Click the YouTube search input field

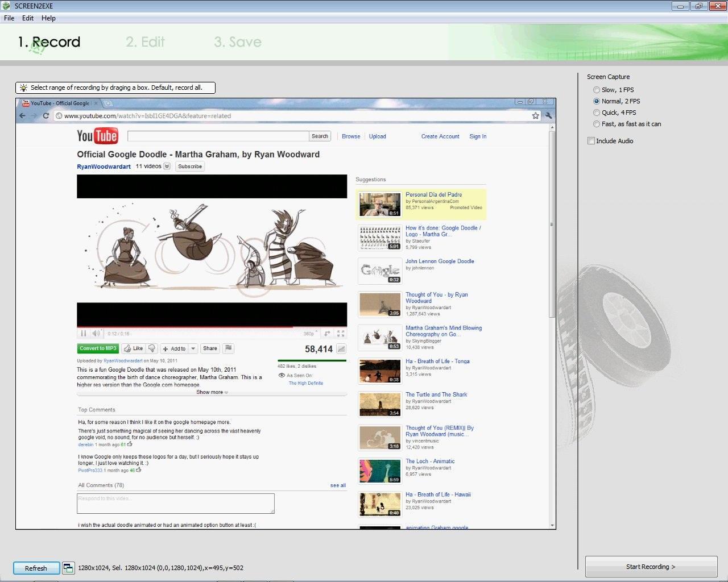pos(218,136)
